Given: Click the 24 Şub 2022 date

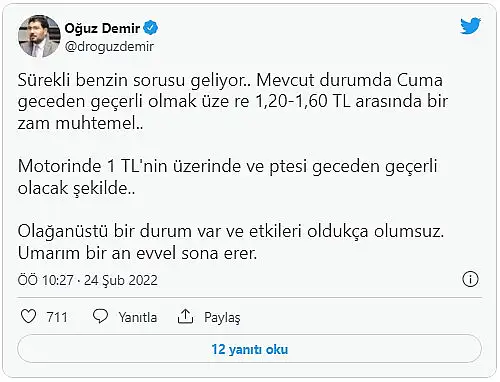Looking at the screenshot, I should coord(121,280).
